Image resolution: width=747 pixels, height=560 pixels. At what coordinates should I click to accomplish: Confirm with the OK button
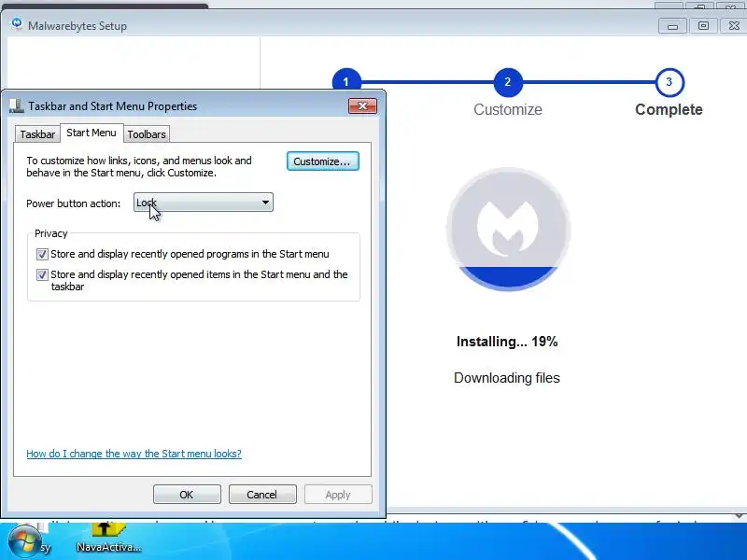pyautogui.click(x=187, y=495)
